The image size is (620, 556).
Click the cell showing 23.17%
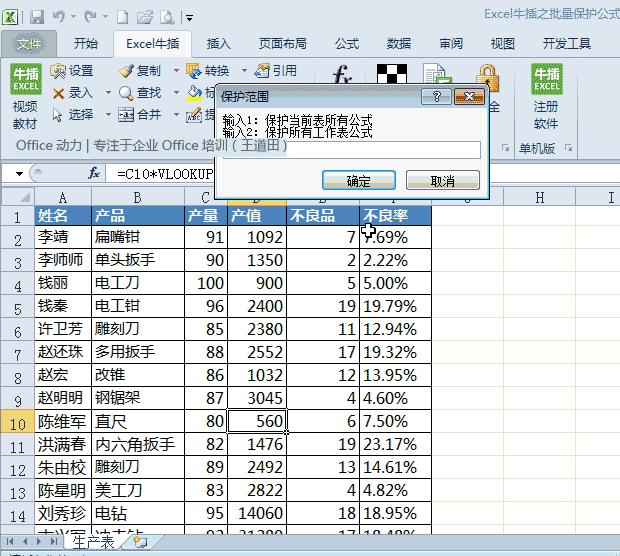point(395,444)
